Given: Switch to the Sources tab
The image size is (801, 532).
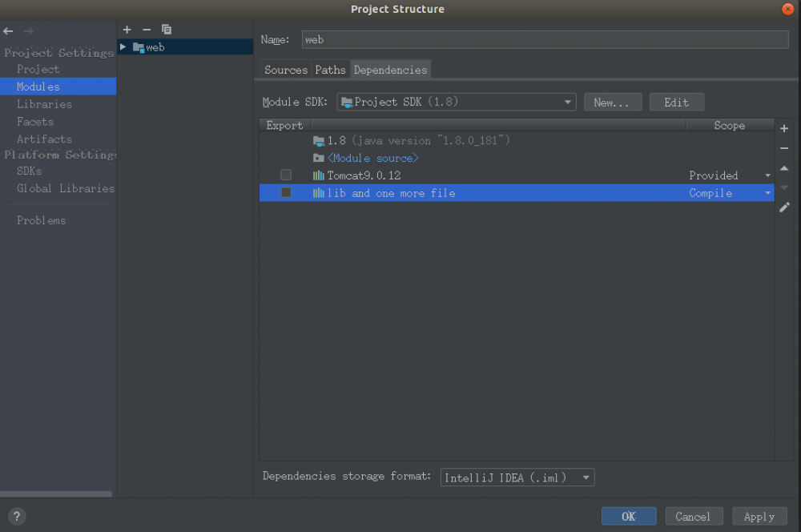Looking at the screenshot, I should click(285, 70).
